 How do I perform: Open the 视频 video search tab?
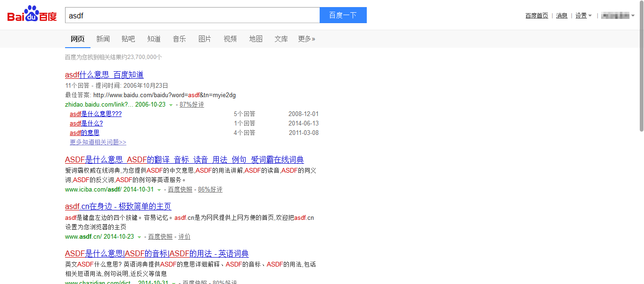(230, 39)
